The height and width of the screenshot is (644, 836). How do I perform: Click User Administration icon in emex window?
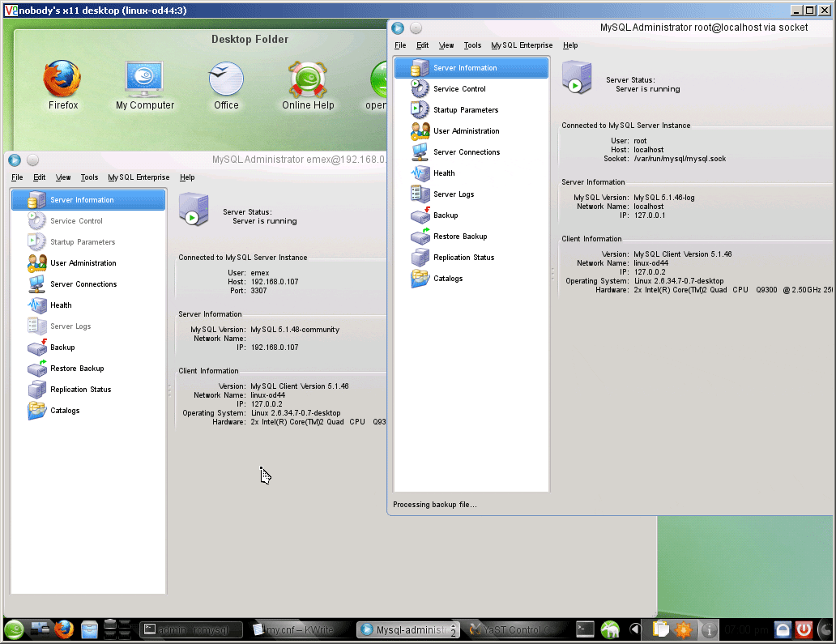[36, 262]
